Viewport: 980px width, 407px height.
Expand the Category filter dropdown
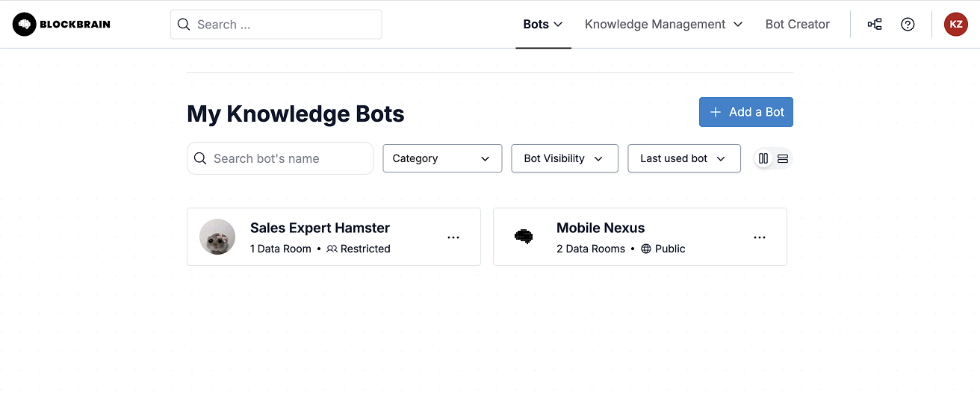[x=442, y=158]
